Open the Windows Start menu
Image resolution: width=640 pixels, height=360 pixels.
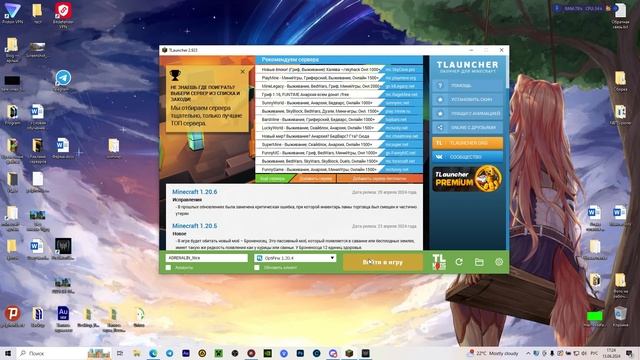[8, 353]
